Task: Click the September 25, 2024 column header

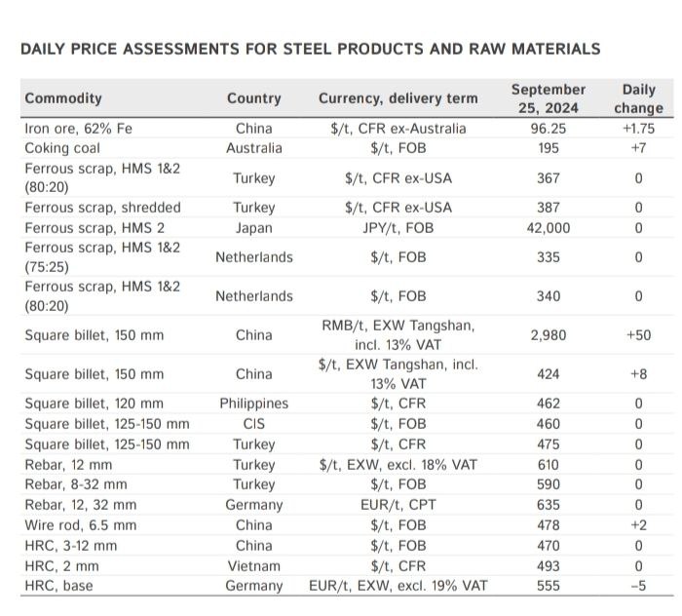Action: coord(548,98)
